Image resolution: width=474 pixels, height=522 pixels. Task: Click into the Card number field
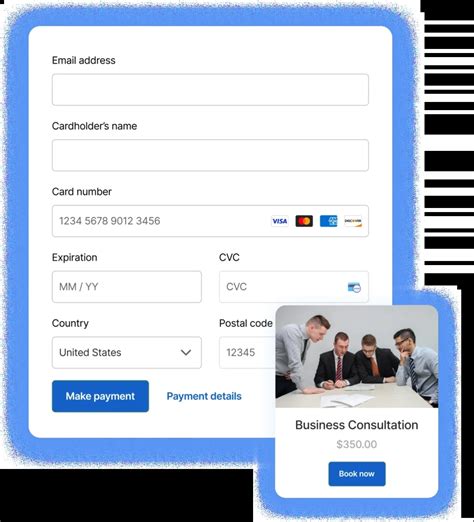[x=210, y=221]
